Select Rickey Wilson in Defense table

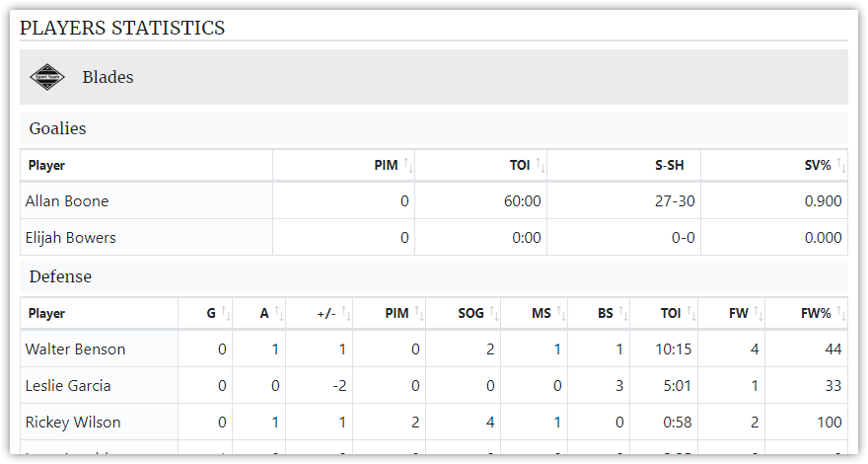[x=73, y=423]
